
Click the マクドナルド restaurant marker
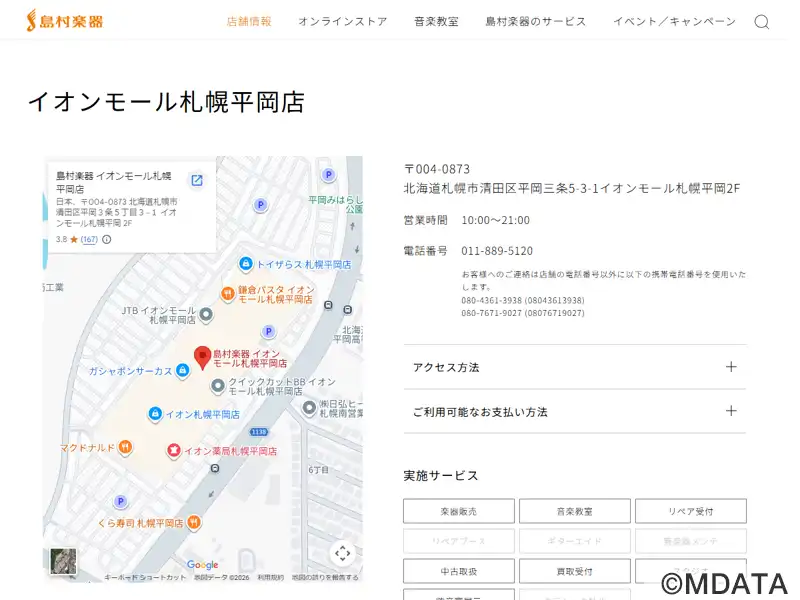[126, 447]
